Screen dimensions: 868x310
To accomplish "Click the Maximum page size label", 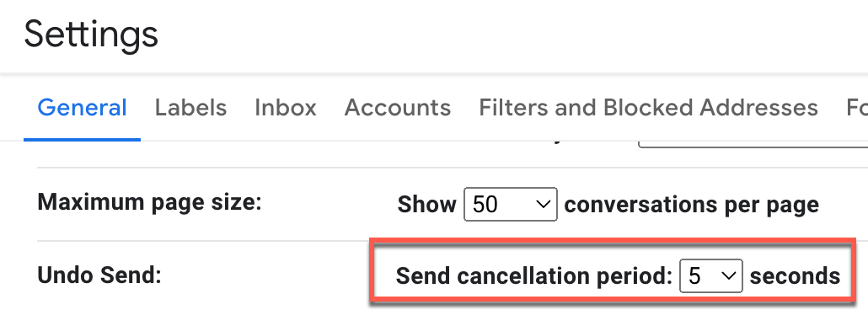I will coord(149,203).
